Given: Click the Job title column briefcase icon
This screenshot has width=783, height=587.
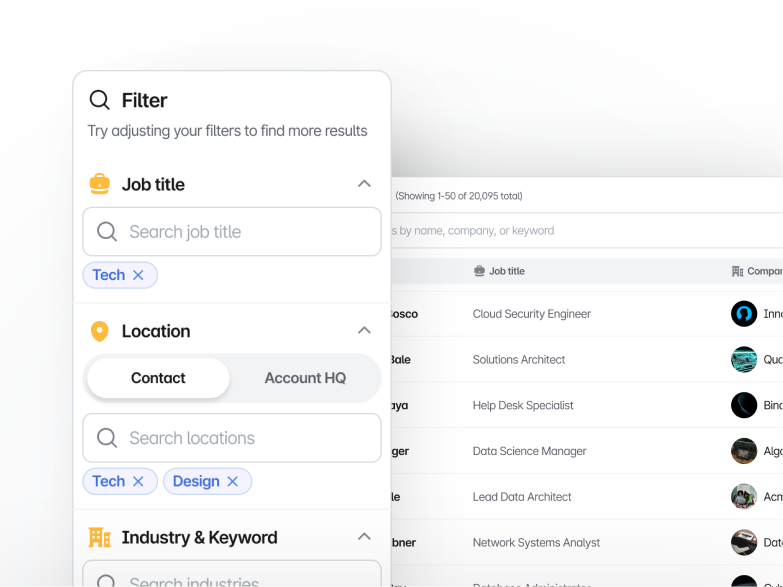Looking at the screenshot, I should coord(479,271).
